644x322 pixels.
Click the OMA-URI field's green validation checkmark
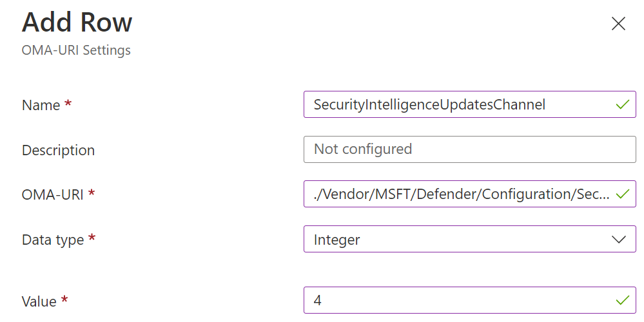(622, 194)
